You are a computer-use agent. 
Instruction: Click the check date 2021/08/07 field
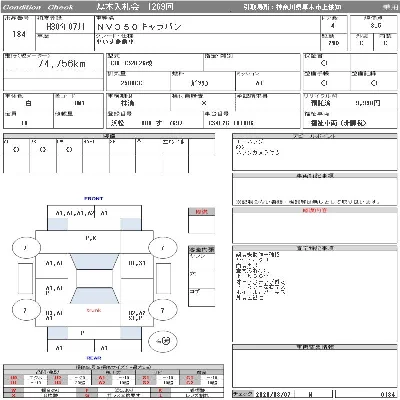(273, 394)
